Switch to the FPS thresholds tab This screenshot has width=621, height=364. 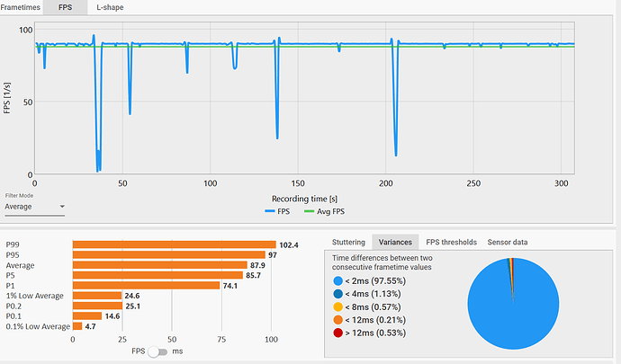point(451,243)
